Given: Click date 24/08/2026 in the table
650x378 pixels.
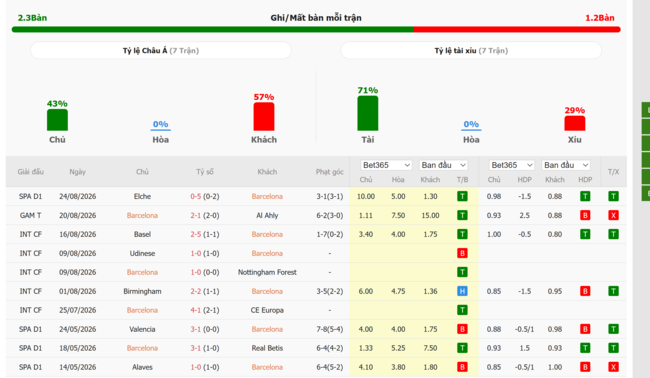Looking at the screenshot, I should coord(78,196).
